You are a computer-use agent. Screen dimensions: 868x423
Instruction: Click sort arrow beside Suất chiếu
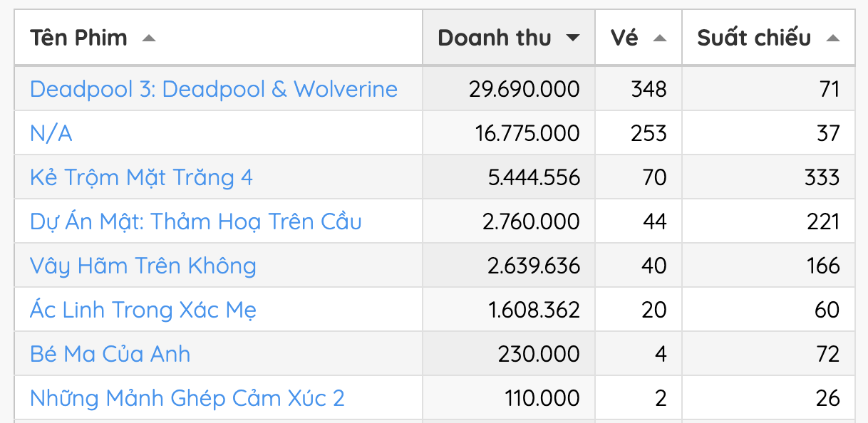832,38
